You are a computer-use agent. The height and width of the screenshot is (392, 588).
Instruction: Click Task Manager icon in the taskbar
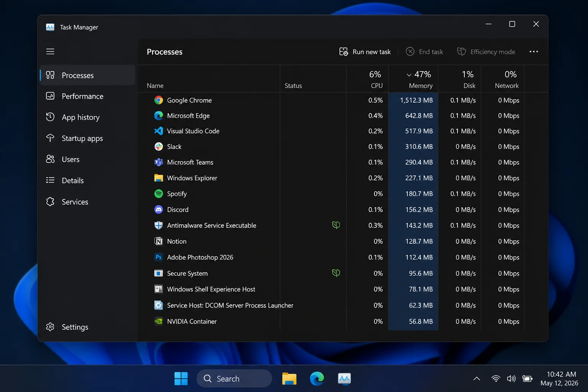(x=345, y=379)
